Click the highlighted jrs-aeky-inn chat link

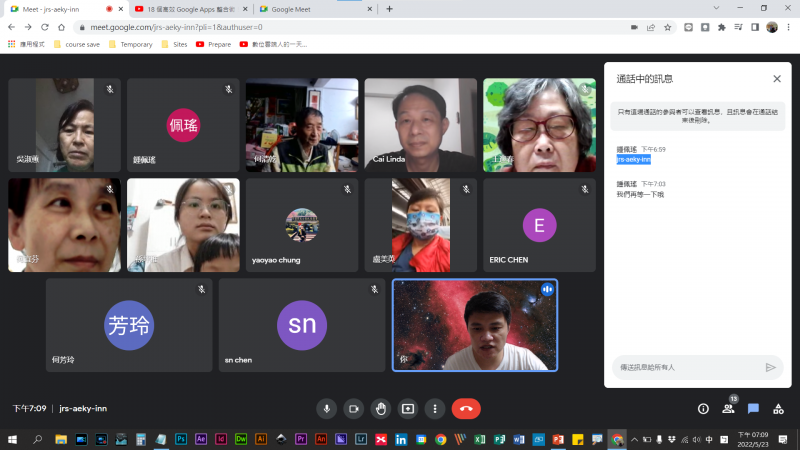click(634, 159)
